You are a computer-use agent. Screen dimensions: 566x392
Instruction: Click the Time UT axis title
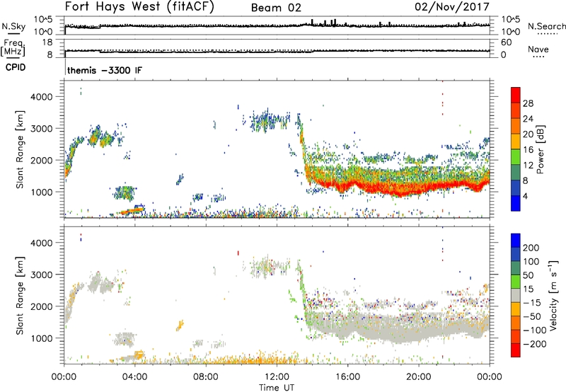(x=277, y=387)
